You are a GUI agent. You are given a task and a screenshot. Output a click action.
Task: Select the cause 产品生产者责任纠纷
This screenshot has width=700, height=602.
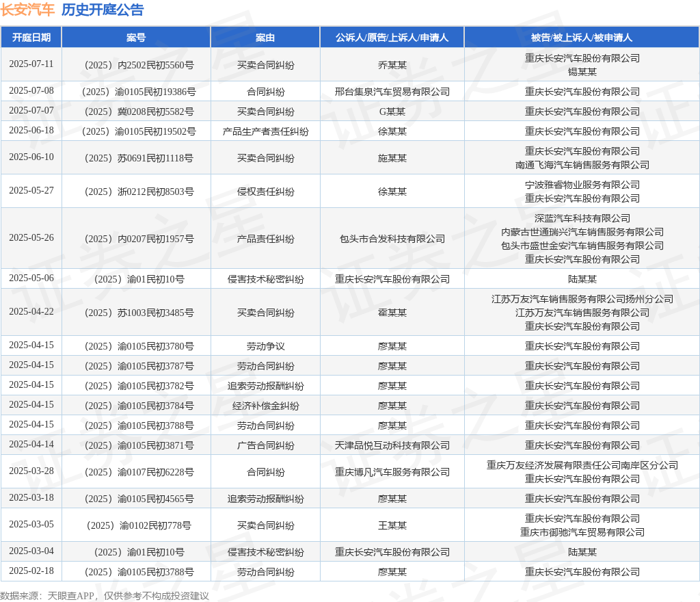265,131
